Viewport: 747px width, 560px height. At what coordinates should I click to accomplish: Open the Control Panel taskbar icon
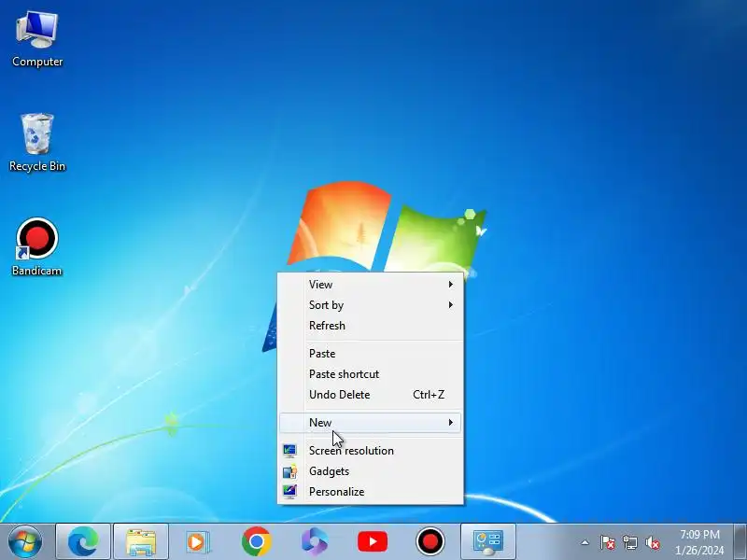[488, 541]
